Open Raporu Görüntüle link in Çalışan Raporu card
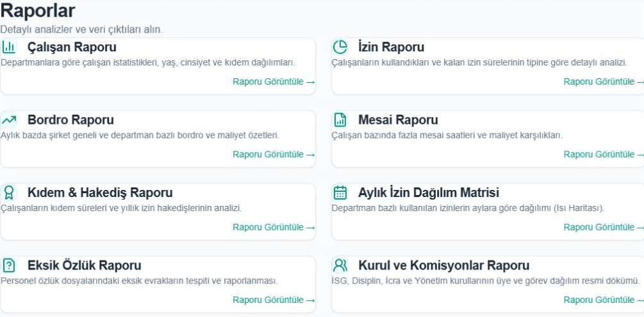The height and width of the screenshot is (317, 644). [274, 82]
